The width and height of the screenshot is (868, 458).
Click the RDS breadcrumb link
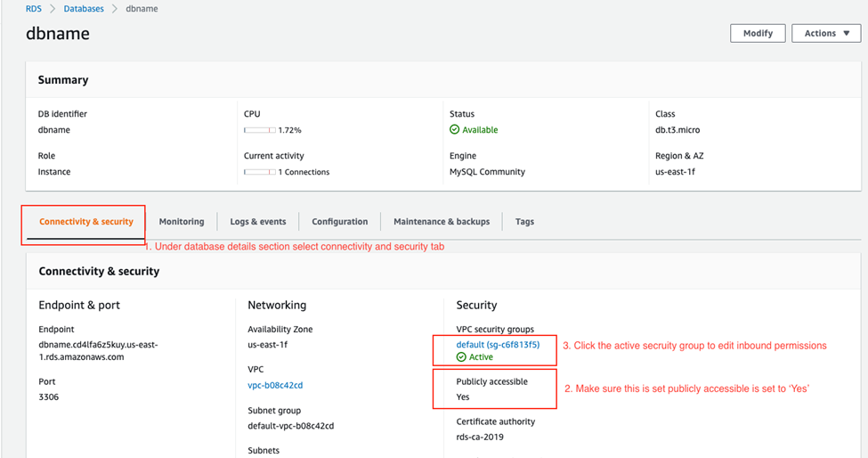click(x=33, y=9)
